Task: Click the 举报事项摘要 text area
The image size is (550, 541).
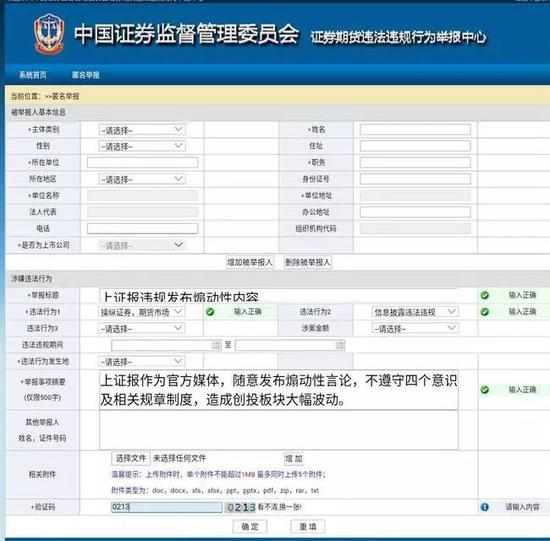Action: pyautogui.click(x=279, y=390)
